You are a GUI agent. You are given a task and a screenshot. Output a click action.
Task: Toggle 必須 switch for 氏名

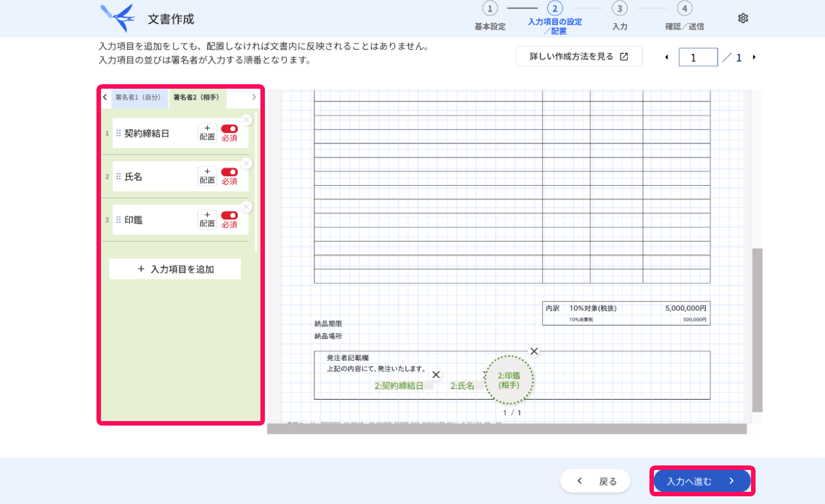[230, 172]
